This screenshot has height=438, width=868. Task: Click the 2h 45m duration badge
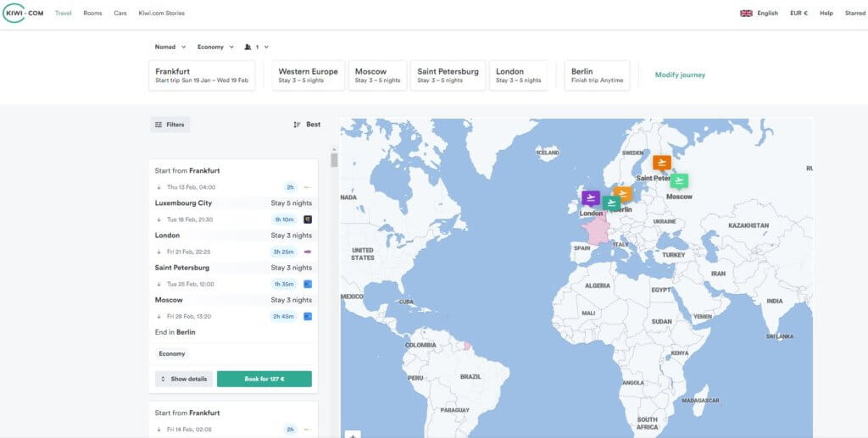click(x=285, y=316)
